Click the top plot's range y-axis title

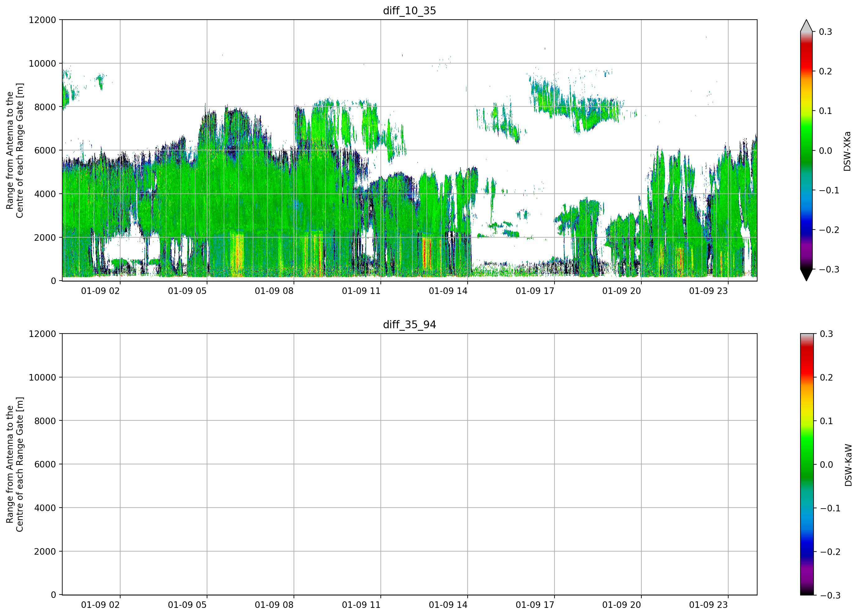tap(15, 150)
